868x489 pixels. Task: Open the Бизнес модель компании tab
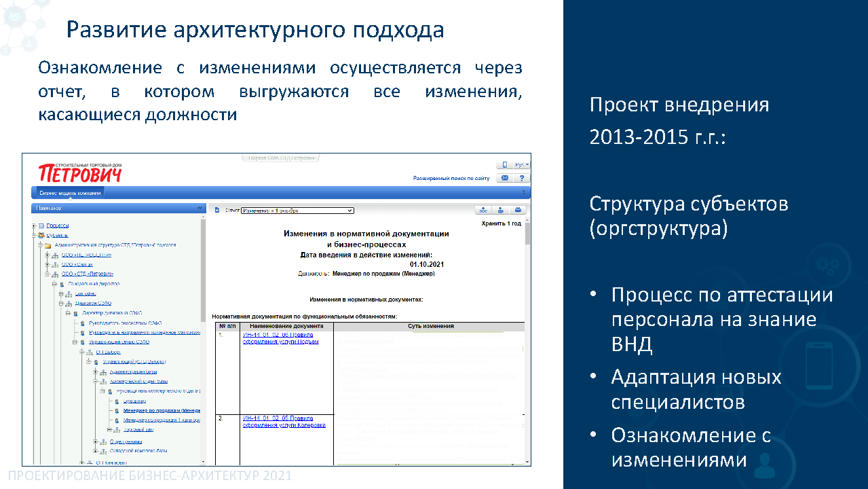point(69,193)
